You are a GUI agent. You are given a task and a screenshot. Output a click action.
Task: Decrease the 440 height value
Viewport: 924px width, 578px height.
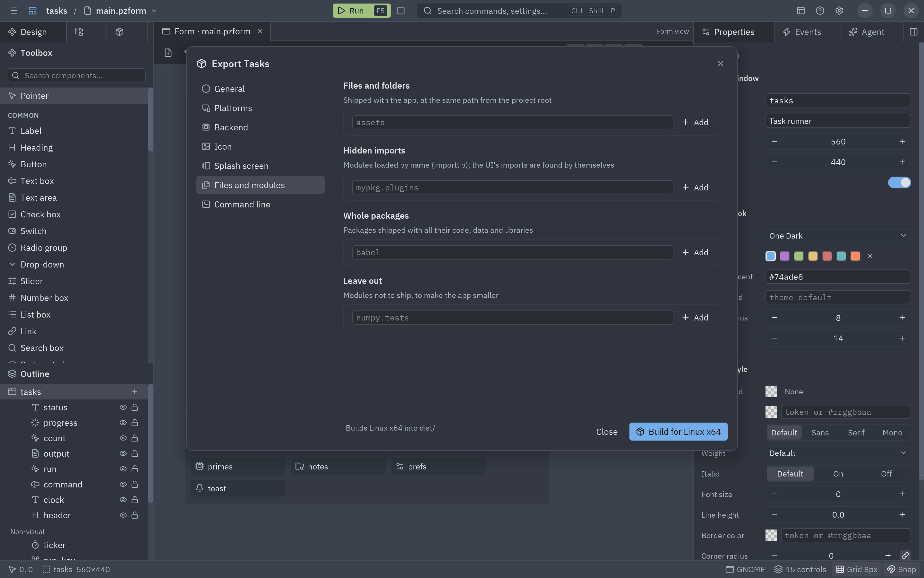pyautogui.click(x=774, y=162)
